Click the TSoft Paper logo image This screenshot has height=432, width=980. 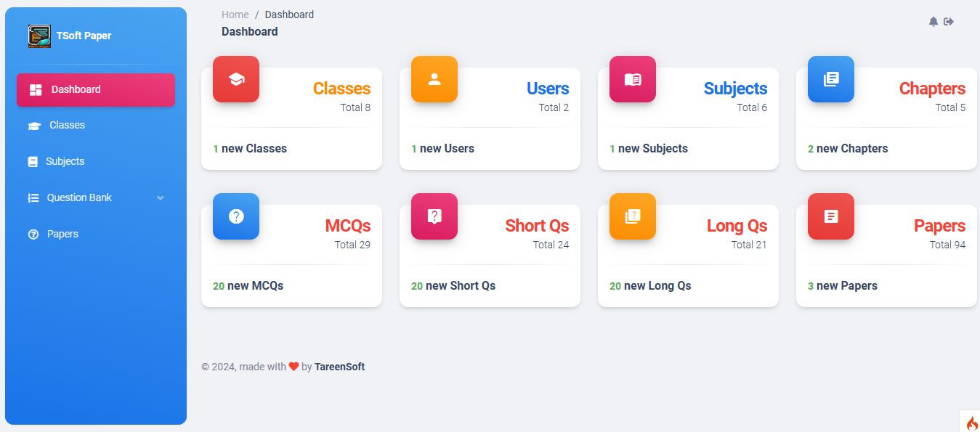(x=39, y=36)
